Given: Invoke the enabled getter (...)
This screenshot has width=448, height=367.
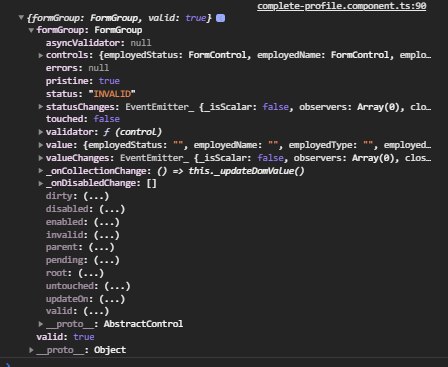Looking at the screenshot, I should tap(107, 222).
